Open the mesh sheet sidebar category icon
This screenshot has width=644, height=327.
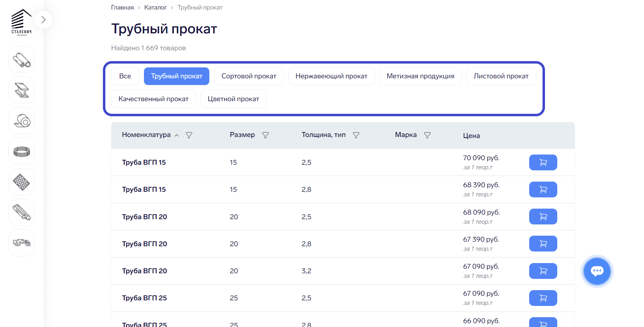pos(22,182)
